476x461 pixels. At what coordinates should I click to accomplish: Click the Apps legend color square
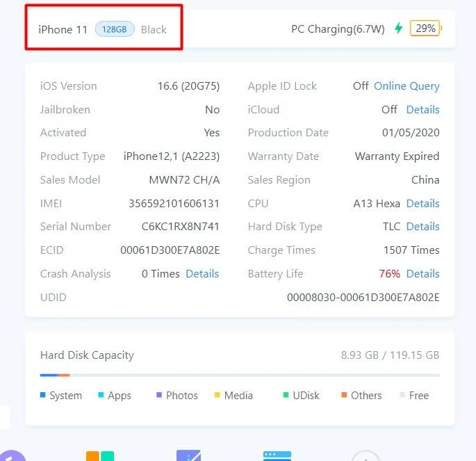pyautogui.click(x=101, y=395)
